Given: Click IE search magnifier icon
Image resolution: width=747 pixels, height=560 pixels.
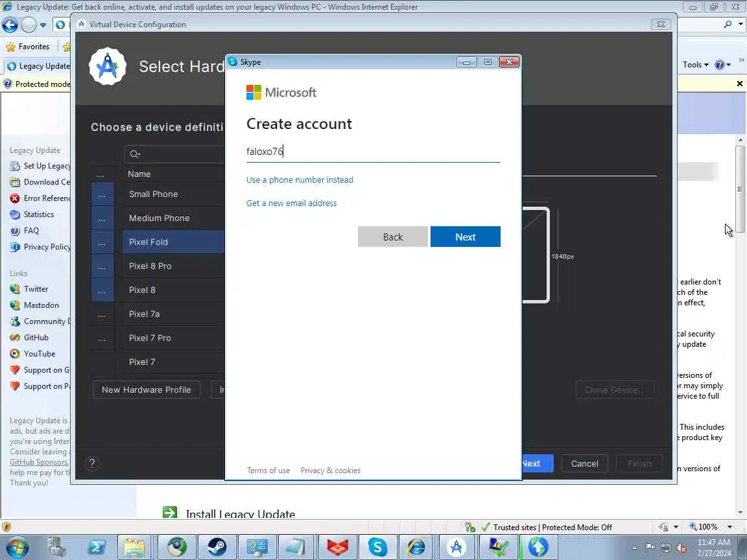Looking at the screenshot, I should pyautogui.click(x=728, y=24).
